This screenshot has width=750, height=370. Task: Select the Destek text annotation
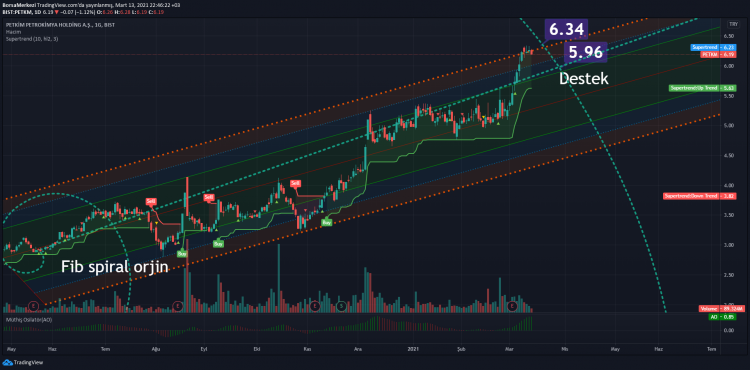[584, 78]
